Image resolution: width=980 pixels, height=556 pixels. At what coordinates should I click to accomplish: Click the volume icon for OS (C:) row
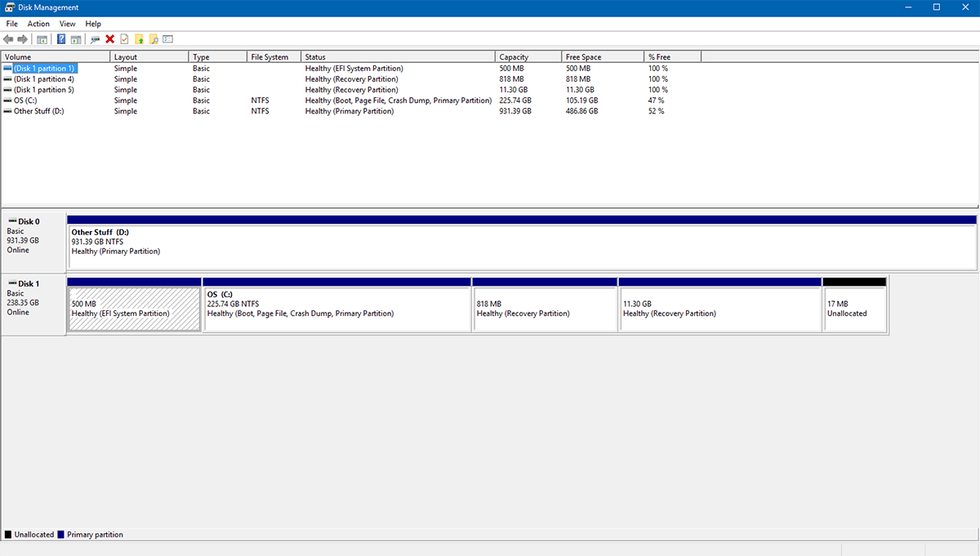coord(8,100)
